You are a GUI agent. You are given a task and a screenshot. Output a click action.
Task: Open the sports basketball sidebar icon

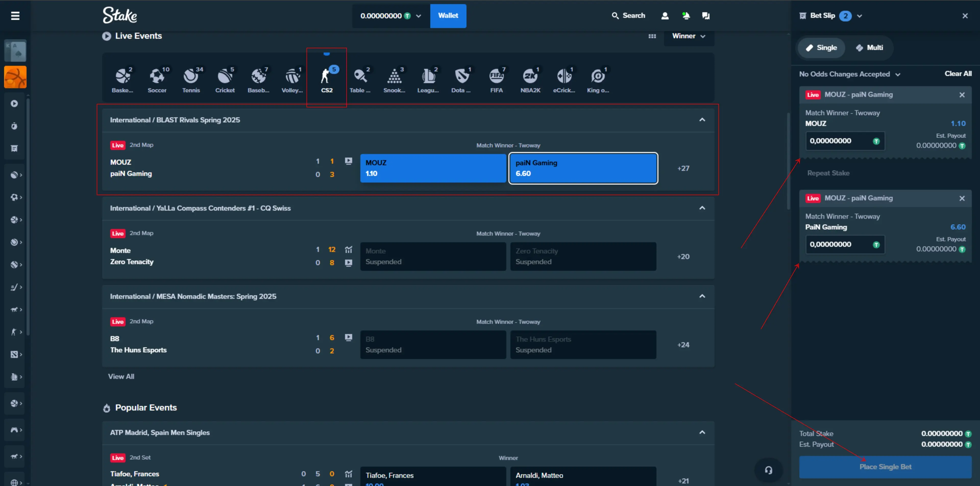click(15, 77)
